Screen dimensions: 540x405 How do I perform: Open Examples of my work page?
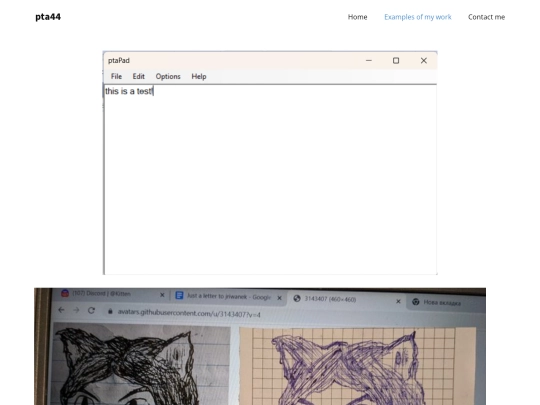coord(417,17)
